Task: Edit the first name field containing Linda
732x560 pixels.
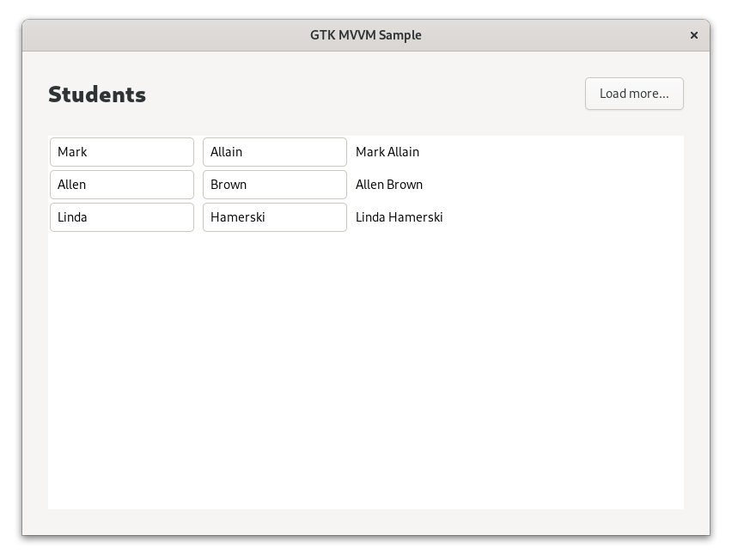Action: pos(122,217)
